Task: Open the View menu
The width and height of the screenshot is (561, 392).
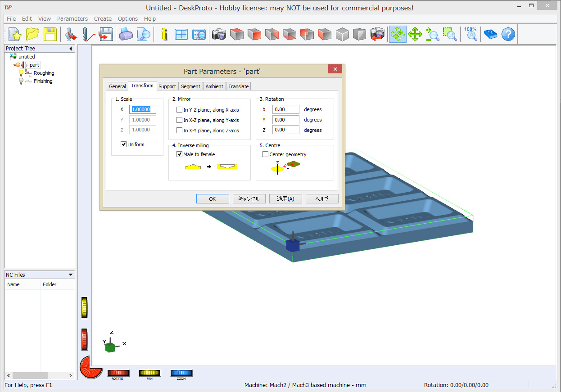Action: [45, 18]
